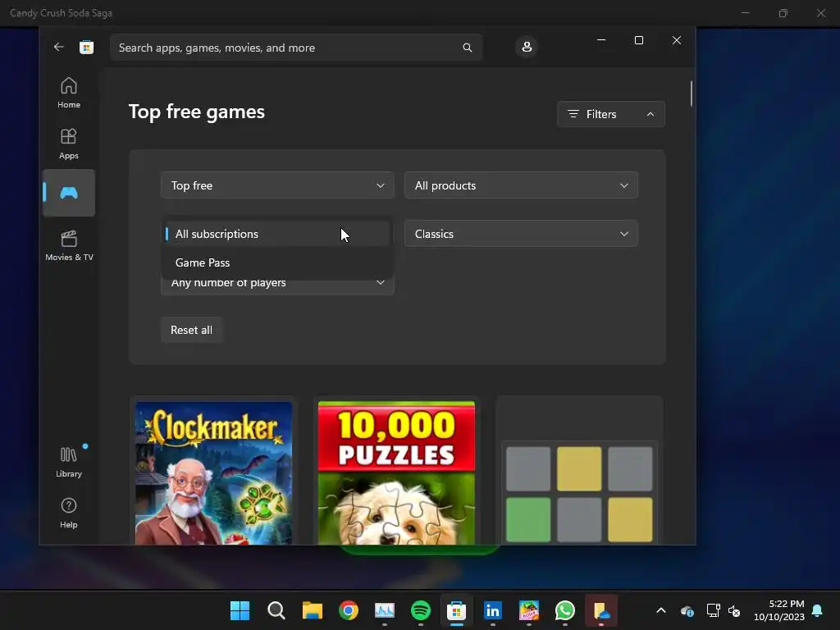Open the Top free sort dropdown
The image size is (840, 630).
(x=277, y=185)
